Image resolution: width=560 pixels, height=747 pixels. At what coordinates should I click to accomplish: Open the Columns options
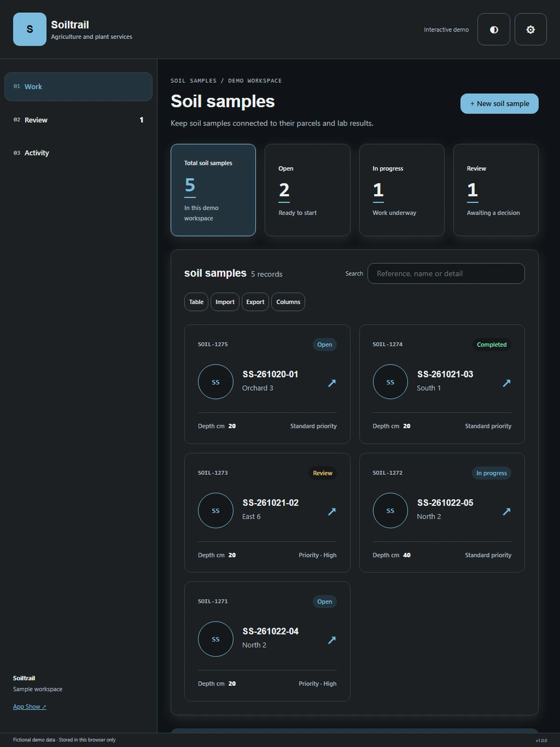point(288,302)
